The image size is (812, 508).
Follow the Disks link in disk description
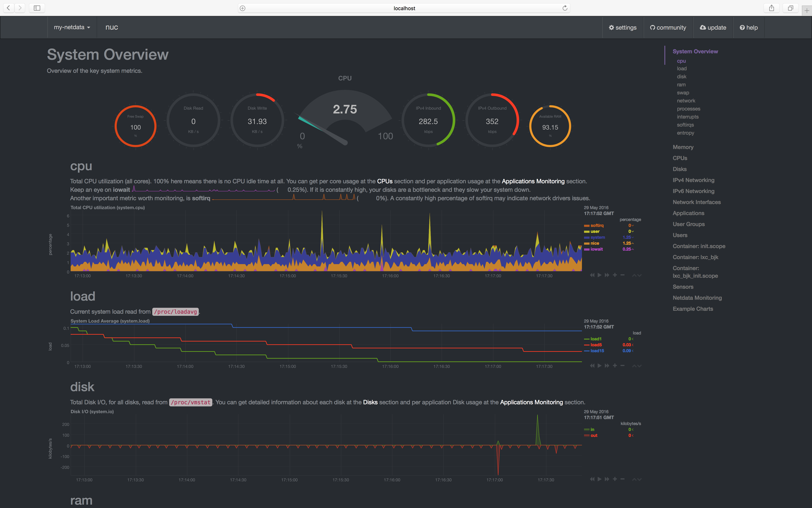click(370, 402)
